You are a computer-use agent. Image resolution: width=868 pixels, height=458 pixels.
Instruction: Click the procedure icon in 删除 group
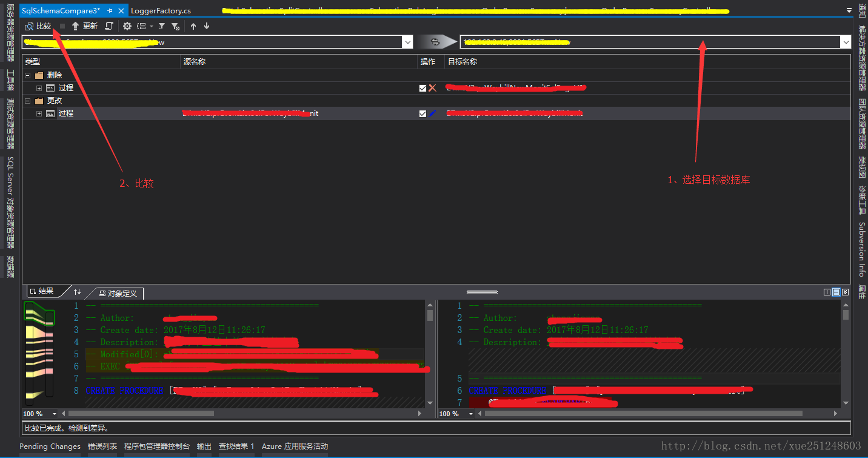pyautogui.click(x=50, y=88)
